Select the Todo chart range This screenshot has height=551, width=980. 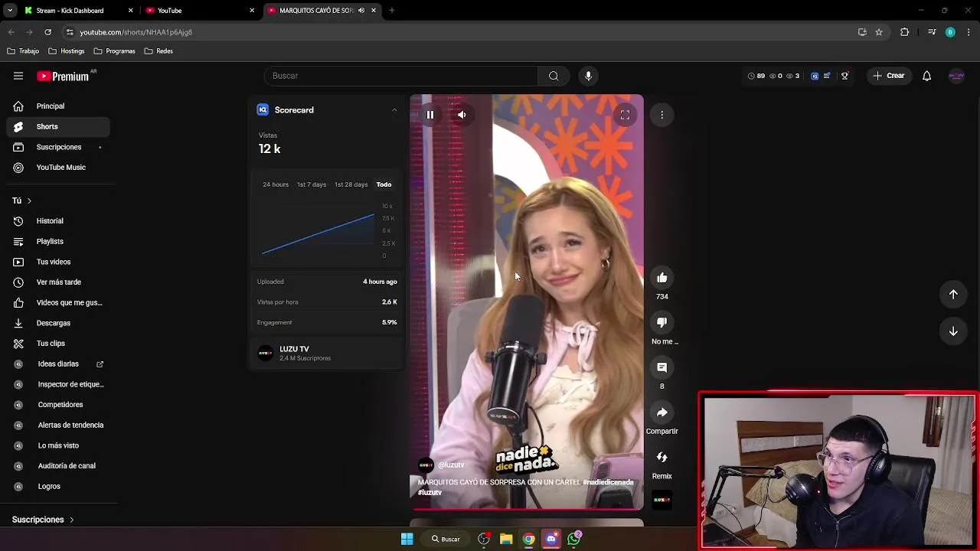coord(384,184)
